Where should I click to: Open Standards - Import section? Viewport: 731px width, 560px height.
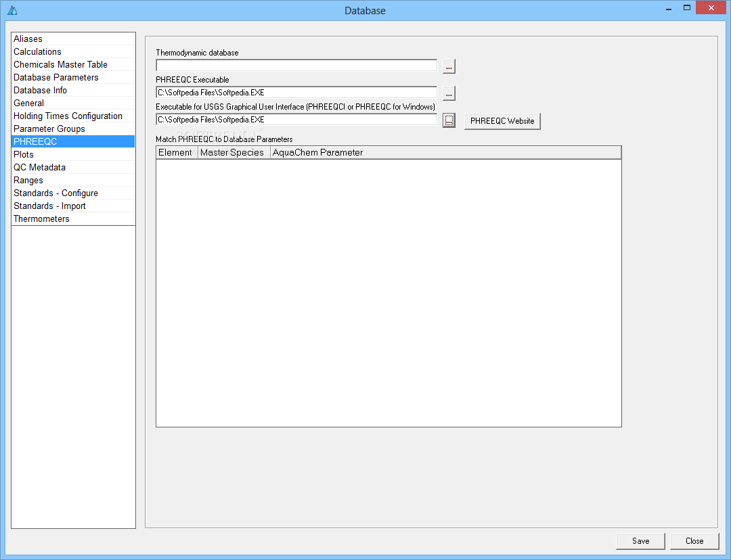tap(73, 206)
